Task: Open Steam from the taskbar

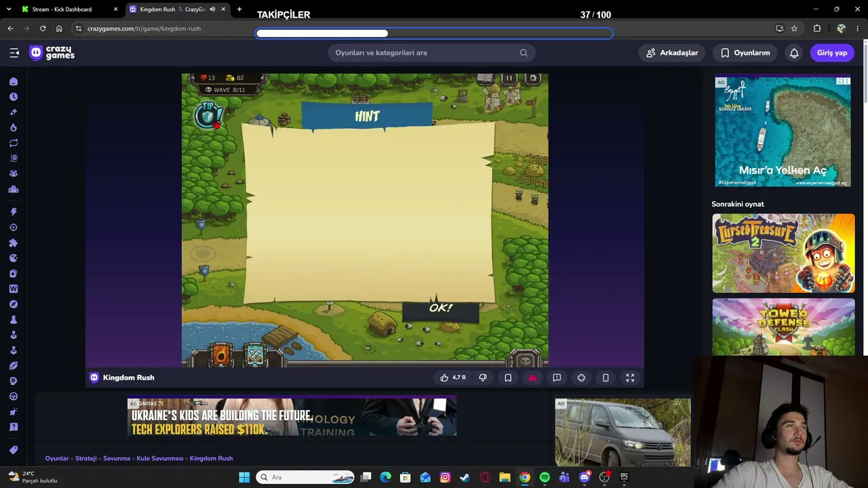Action: pyautogui.click(x=465, y=477)
